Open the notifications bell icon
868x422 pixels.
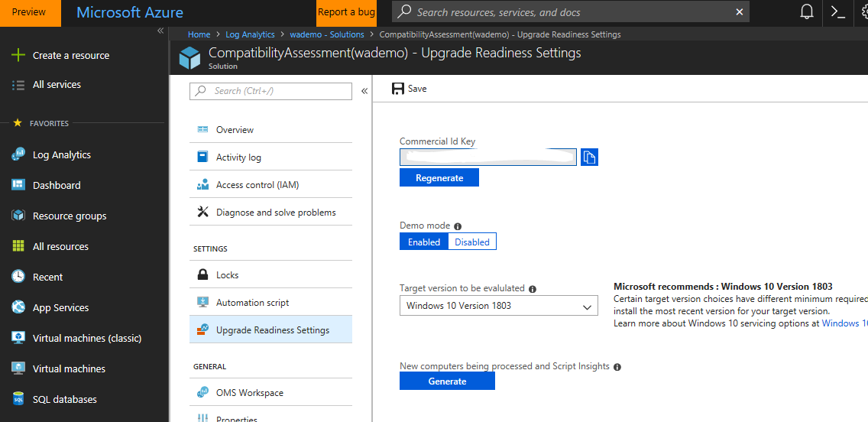pos(807,12)
